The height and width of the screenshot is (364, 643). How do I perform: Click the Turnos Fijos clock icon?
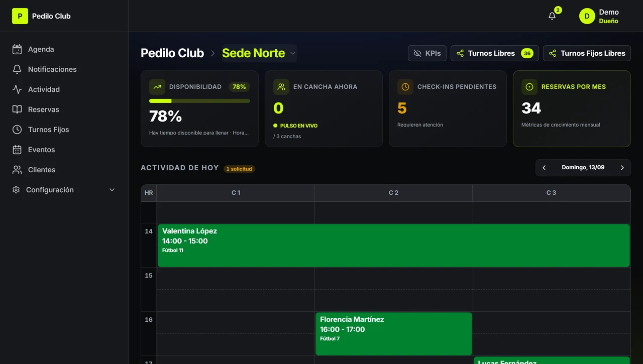point(17,130)
